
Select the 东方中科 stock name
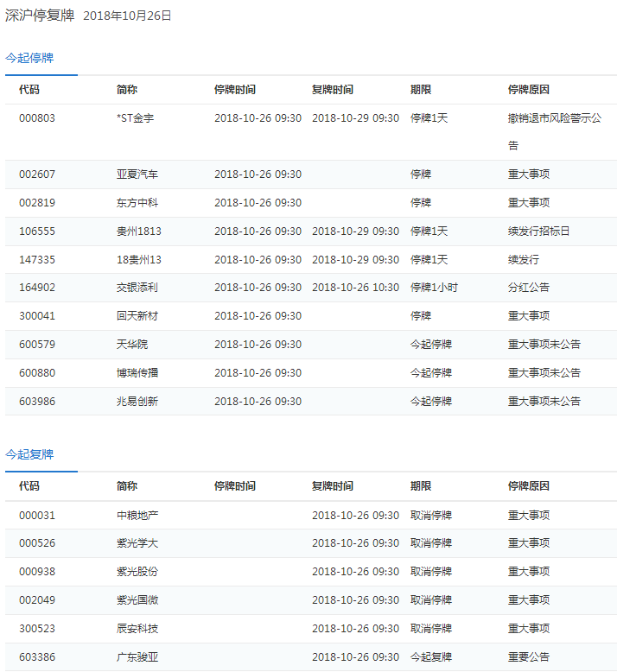tap(137, 203)
